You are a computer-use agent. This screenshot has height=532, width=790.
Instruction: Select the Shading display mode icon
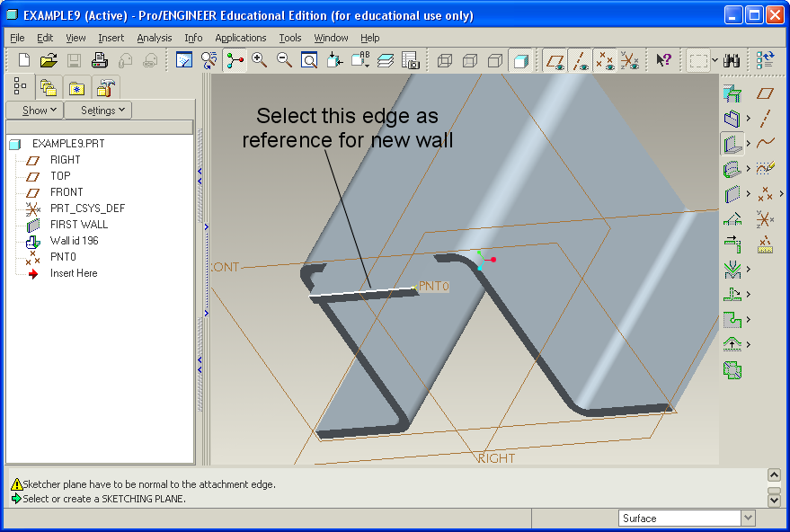click(520, 60)
